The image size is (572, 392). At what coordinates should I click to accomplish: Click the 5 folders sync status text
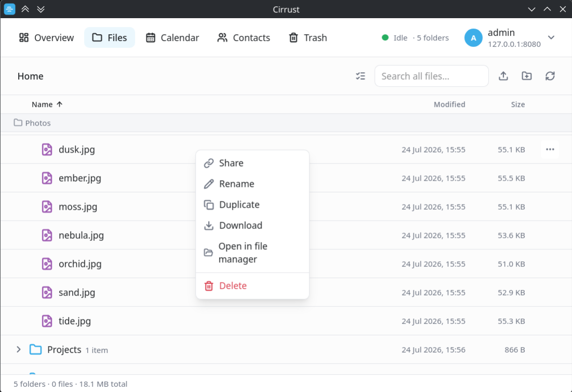[x=433, y=37]
